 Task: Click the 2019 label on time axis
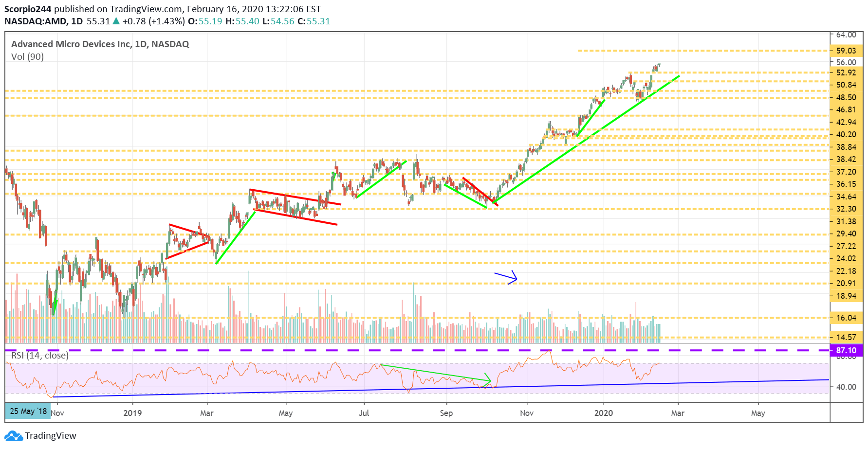pyautogui.click(x=132, y=413)
